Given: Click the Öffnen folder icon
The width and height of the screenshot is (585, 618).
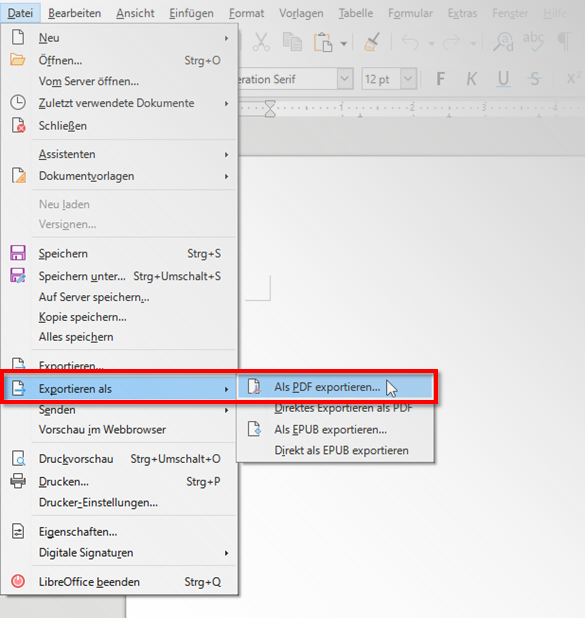Looking at the screenshot, I should (x=18, y=60).
